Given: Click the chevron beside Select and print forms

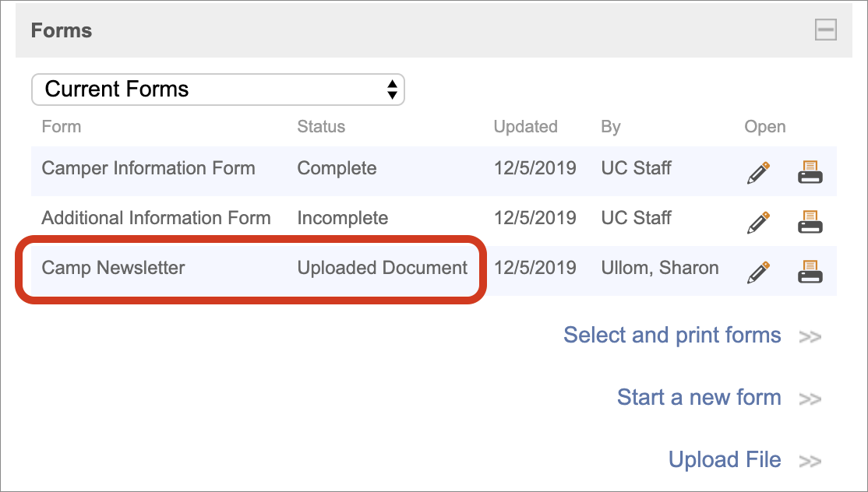Looking at the screenshot, I should [810, 336].
